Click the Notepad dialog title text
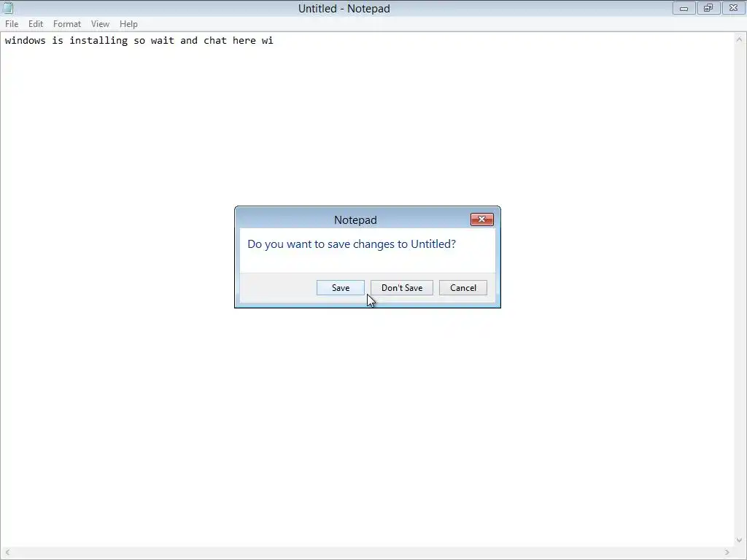Screen dimensions: 747x560 click(x=355, y=220)
